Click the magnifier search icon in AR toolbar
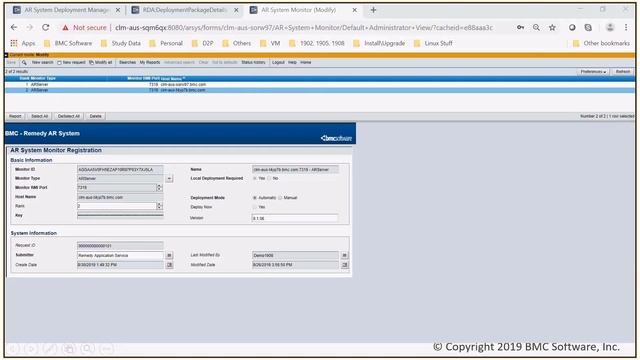Viewport: 640px width, 360px height. coord(24,62)
